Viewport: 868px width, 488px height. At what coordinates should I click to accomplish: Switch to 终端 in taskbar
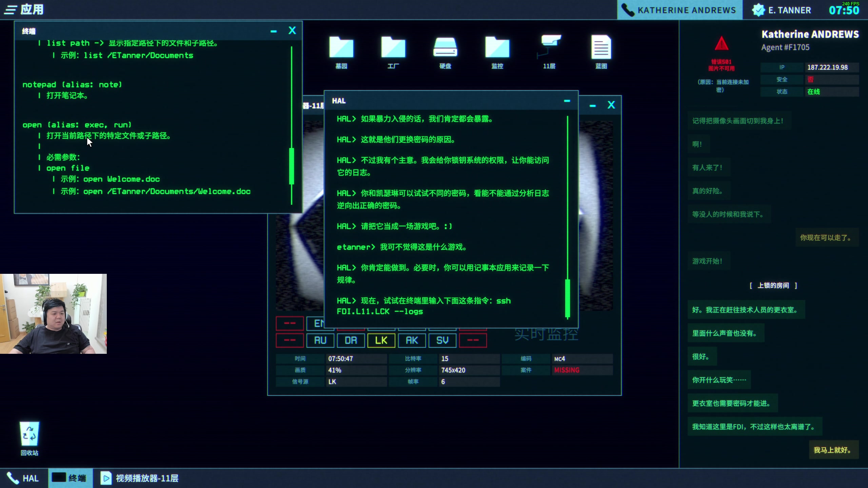[70, 478]
